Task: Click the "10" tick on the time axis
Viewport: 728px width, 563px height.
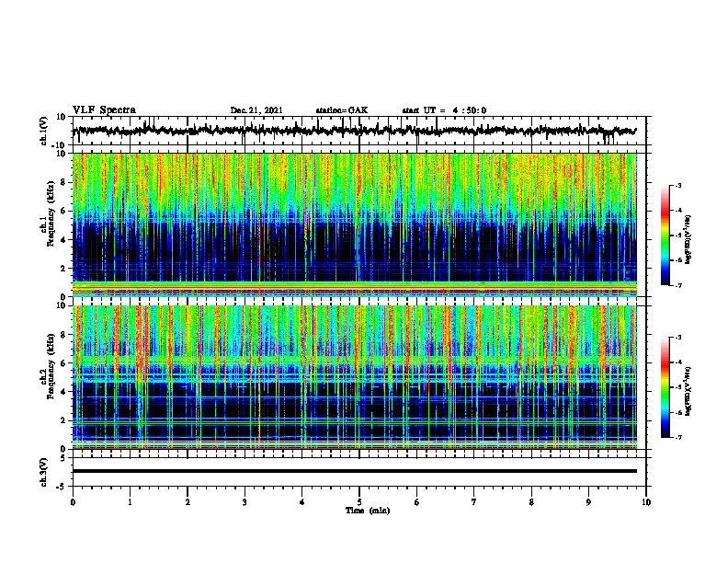Action: 646,502
